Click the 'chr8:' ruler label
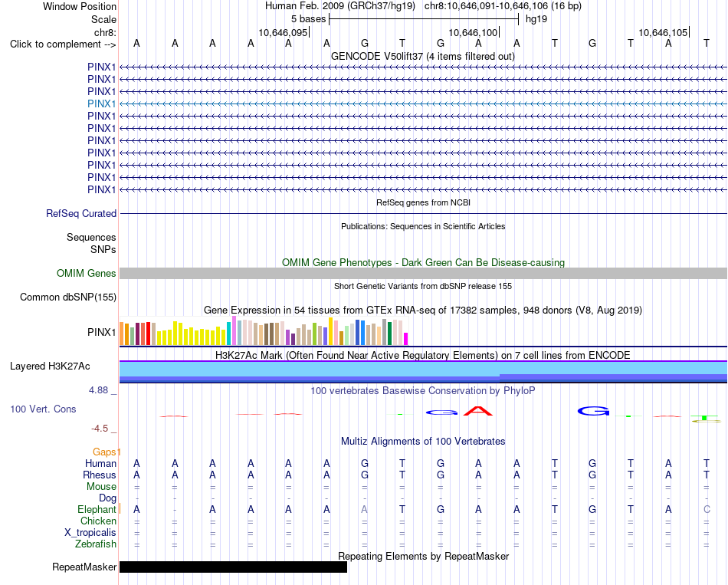Image resolution: width=728 pixels, height=585 pixels. (105, 32)
